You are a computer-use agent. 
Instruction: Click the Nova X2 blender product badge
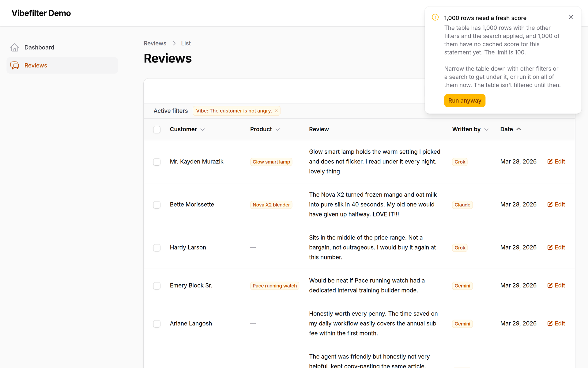(x=271, y=205)
